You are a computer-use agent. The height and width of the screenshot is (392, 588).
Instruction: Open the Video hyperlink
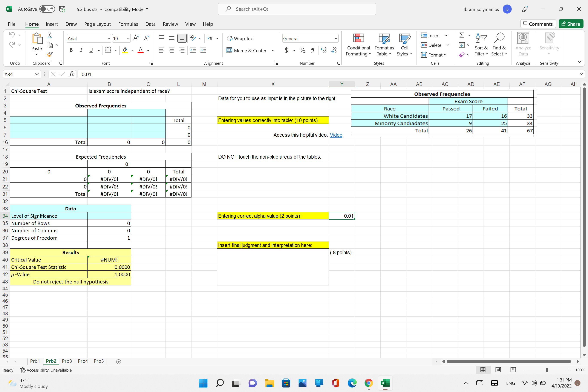pyautogui.click(x=336, y=135)
